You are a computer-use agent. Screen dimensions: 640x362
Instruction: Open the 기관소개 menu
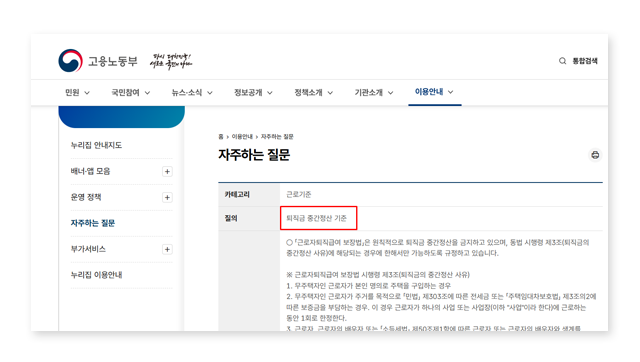[x=369, y=93]
